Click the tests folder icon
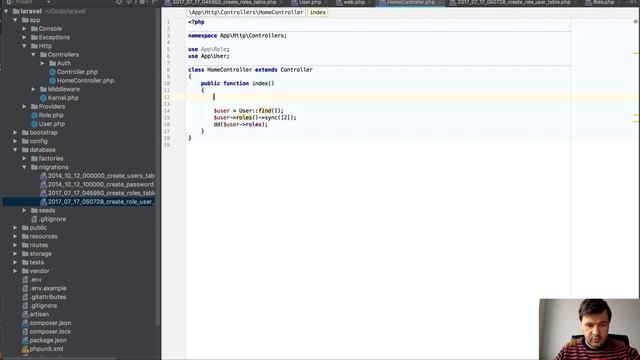 25,262
